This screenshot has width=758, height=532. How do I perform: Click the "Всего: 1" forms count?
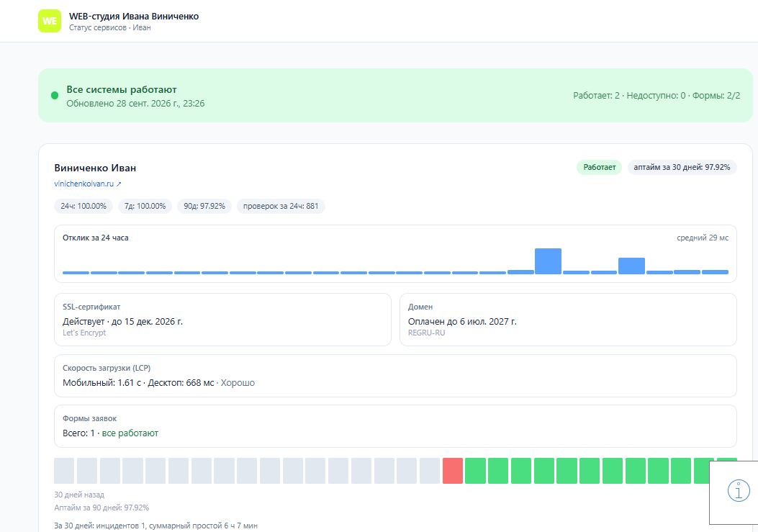coord(78,433)
